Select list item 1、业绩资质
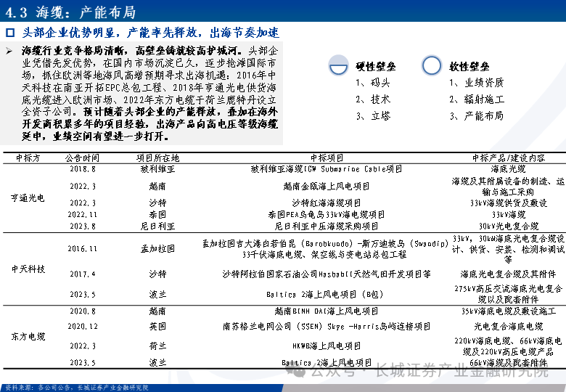 click(477, 83)
